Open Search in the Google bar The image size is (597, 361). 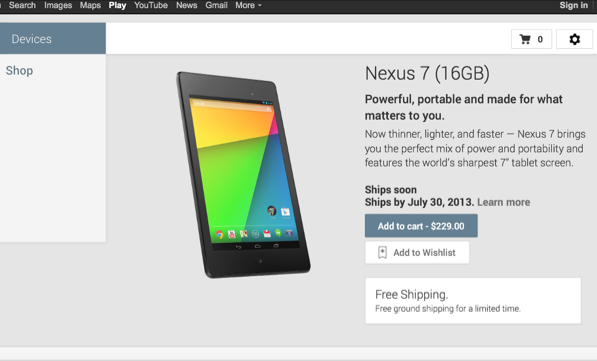click(x=22, y=5)
